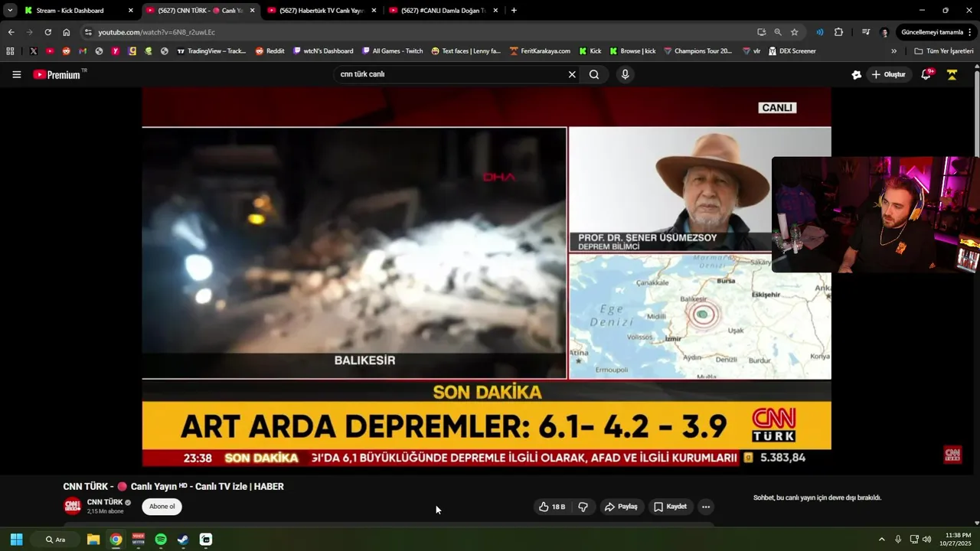The height and width of the screenshot is (551, 980).
Task: Open the Browse | kick bookmark
Action: pos(632,51)
